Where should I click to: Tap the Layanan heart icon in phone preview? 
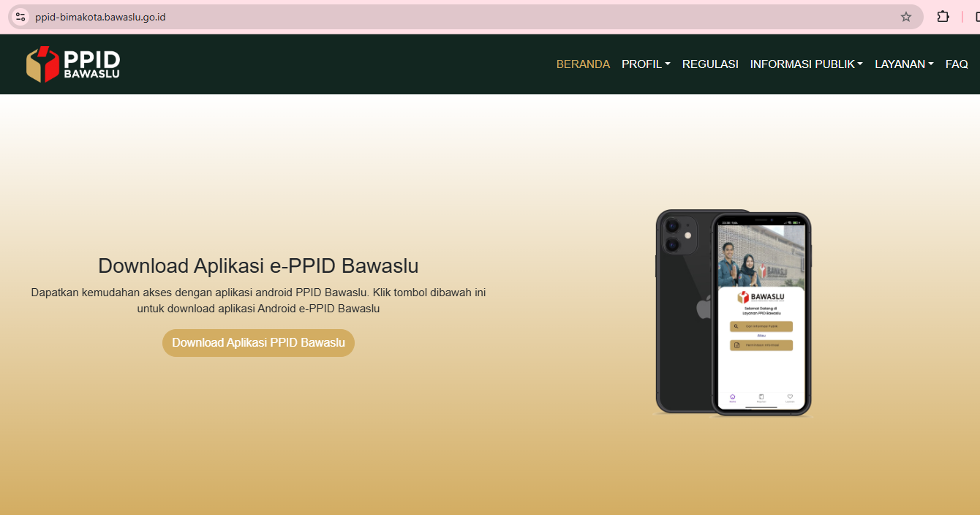tap(790, 396)
